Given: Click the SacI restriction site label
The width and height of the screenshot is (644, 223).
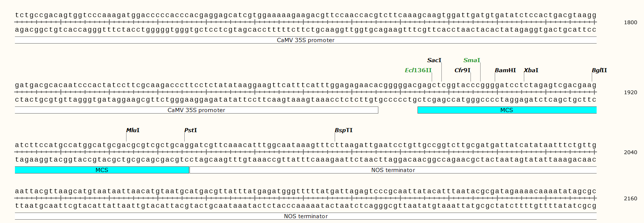Looking at the screenshot, I should pyautogui.click(x=434, y=60).
